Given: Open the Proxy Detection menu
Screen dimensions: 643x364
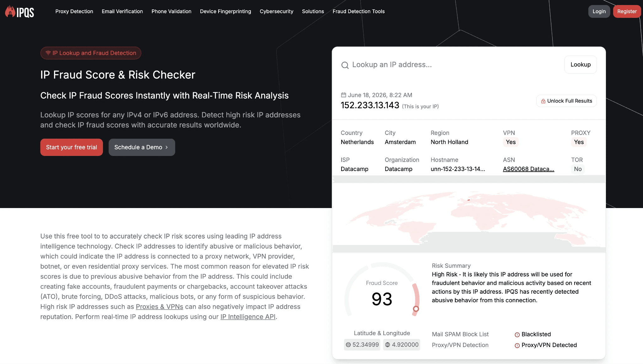Looking at the screenshot, I should pyautogui.click(x=74, y=11).
